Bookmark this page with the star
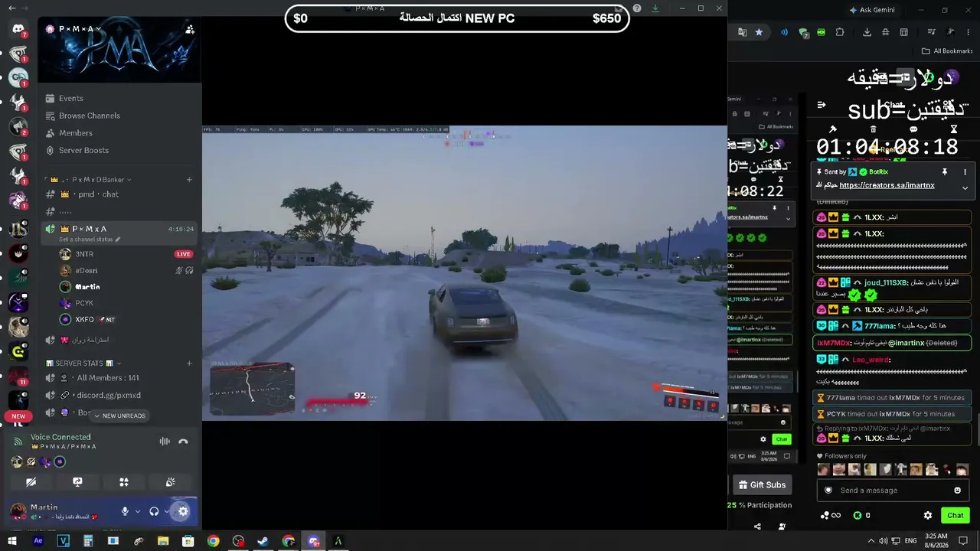The image size is (980, 551). (x=759, y=32)
